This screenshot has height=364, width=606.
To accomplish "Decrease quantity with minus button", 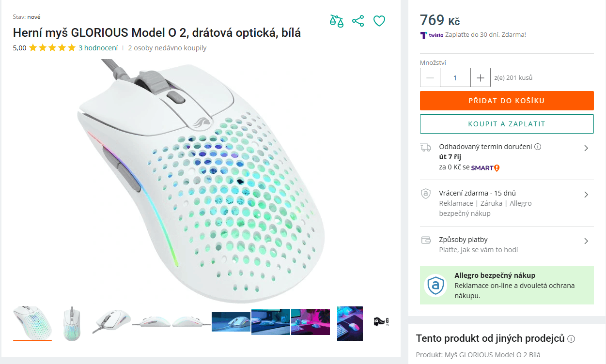I will (x=430, y=77).
